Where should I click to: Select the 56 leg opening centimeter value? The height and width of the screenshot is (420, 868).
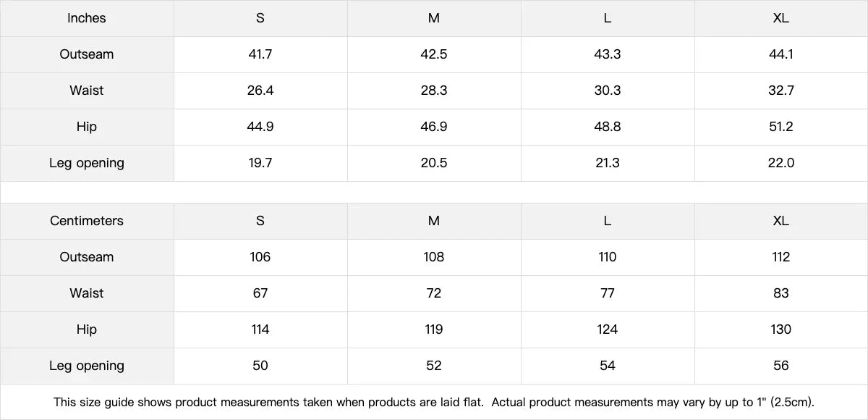pos(780,366)
